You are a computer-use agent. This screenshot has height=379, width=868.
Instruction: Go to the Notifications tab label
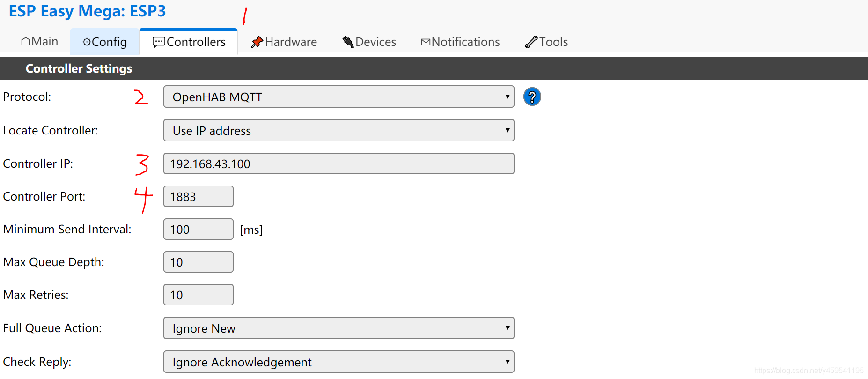465,42
